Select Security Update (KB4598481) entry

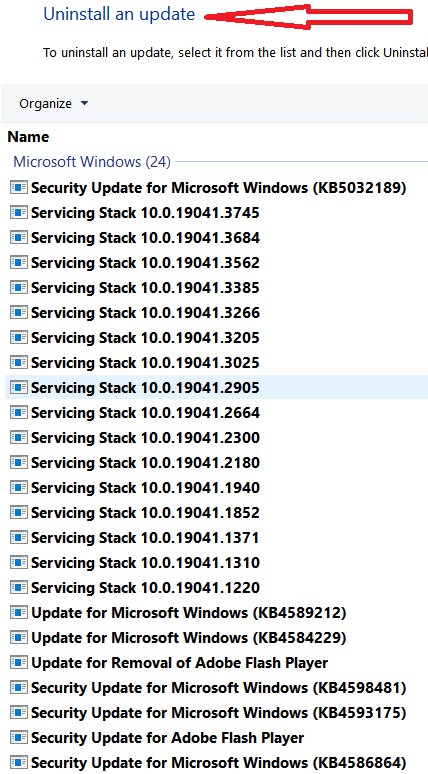(x=218, y=688)
